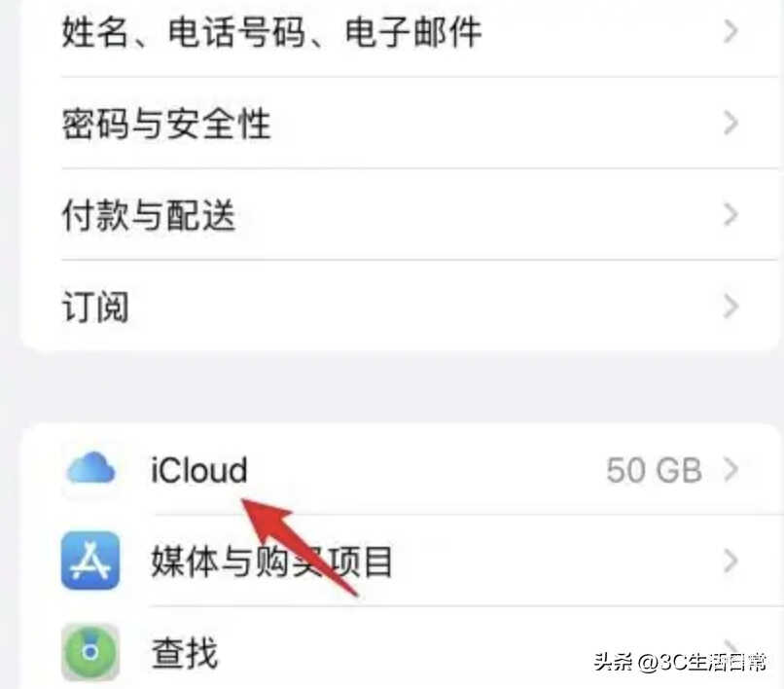Tap the green Find My radar icon
784x689 pixels.
tap(90, 652)
